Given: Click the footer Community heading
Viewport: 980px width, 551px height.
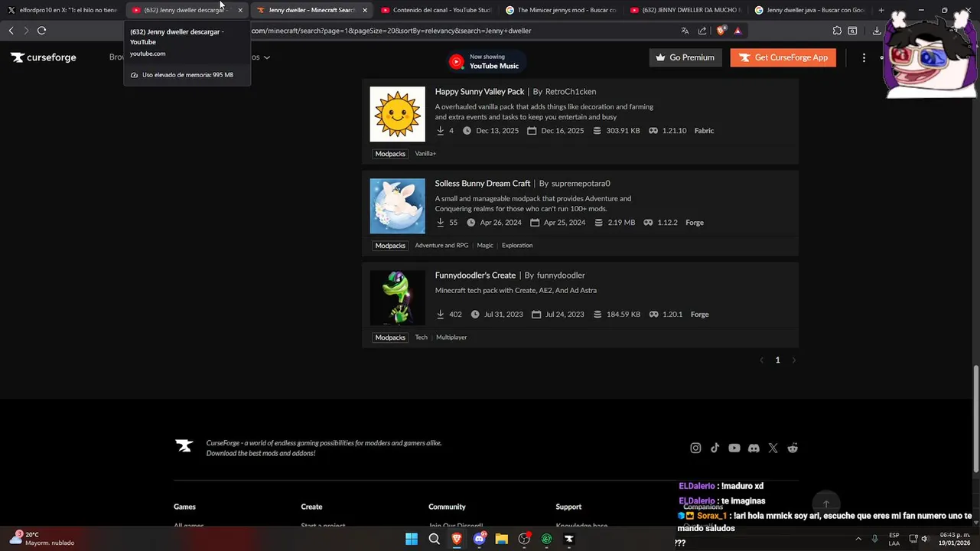Looking at the screenshot, I should pos(447,507).
